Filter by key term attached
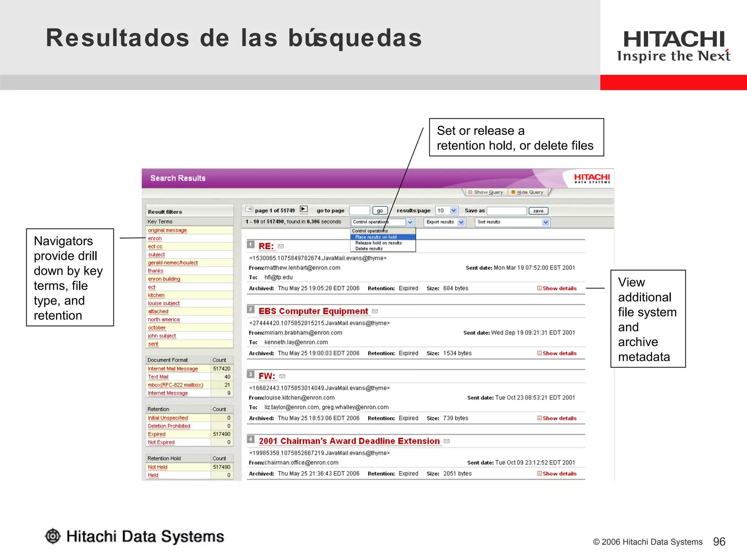Screen dimensions: 747x560 [158, 311]
